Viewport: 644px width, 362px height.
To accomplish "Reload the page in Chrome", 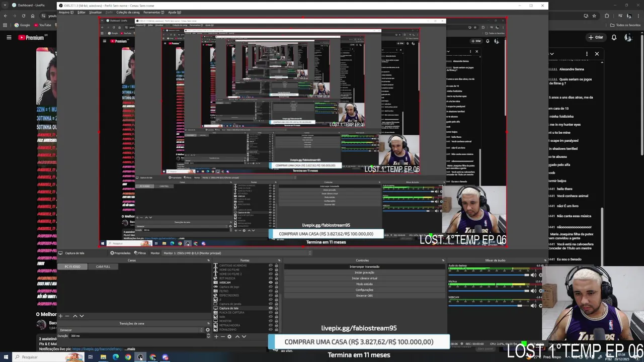I will [x=23, y=16].
